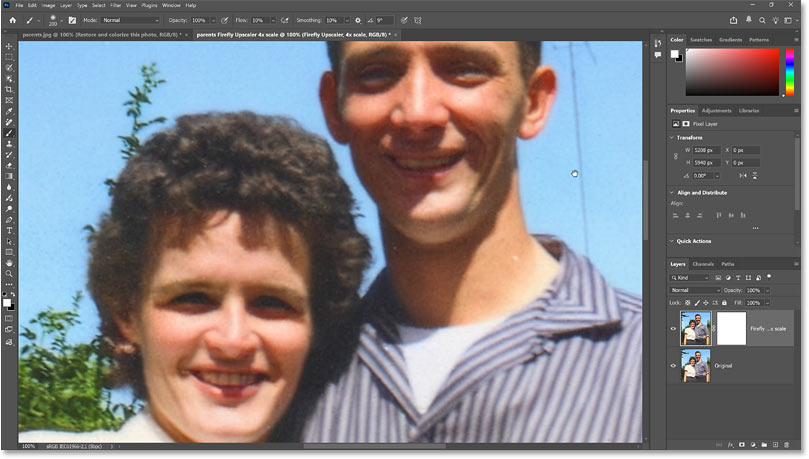Open the Filter menu
Viewport: 809px width, 459px height.
(x=116, y=5)
